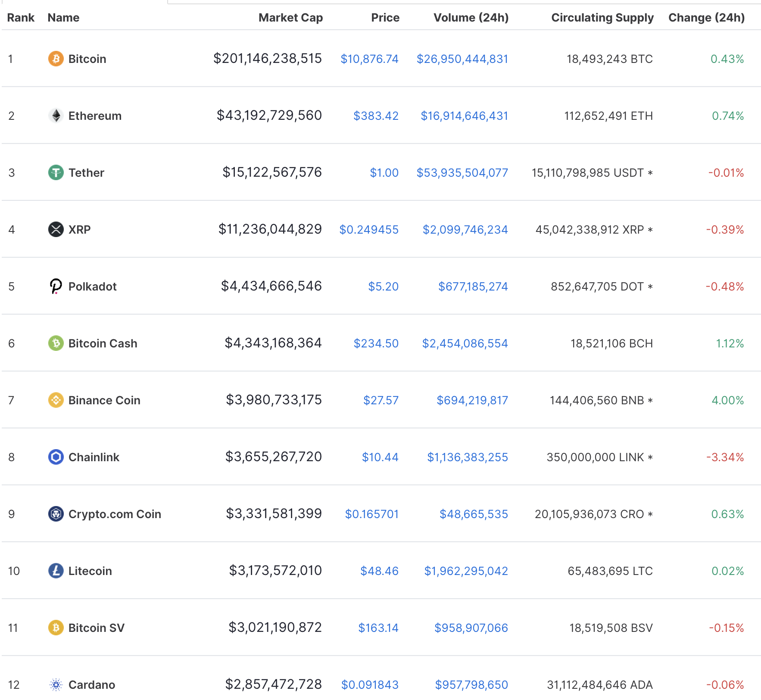Open the Binance Coin name link
The width and height of the screenshot is (761, 700).
[x=104, y=400]
